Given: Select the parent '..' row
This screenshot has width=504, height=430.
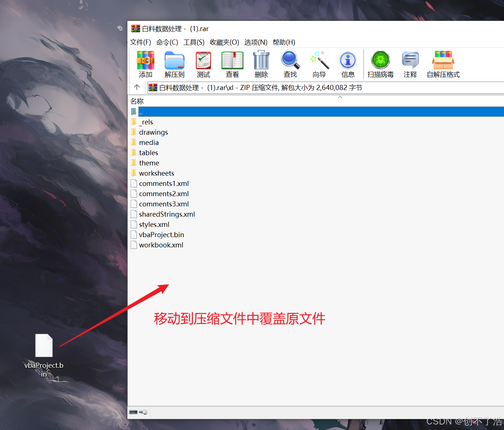Looking at the screenshot, I should 317,112.
